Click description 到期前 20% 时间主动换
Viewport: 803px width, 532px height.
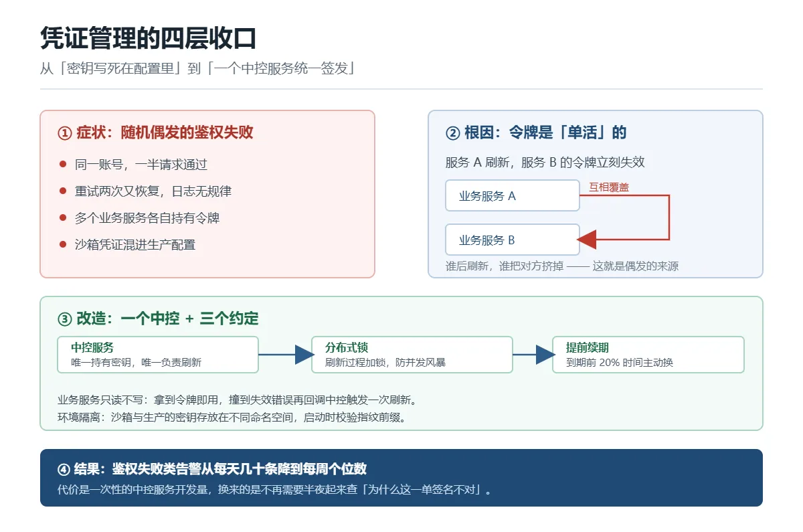coord(620,363)
